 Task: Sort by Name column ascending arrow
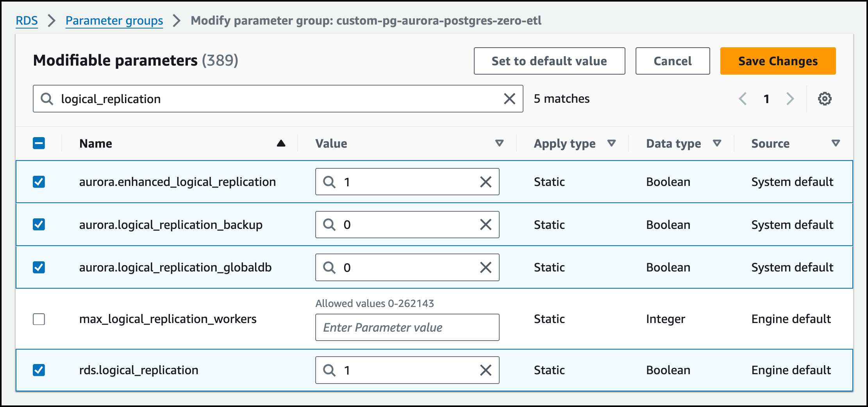281,143
